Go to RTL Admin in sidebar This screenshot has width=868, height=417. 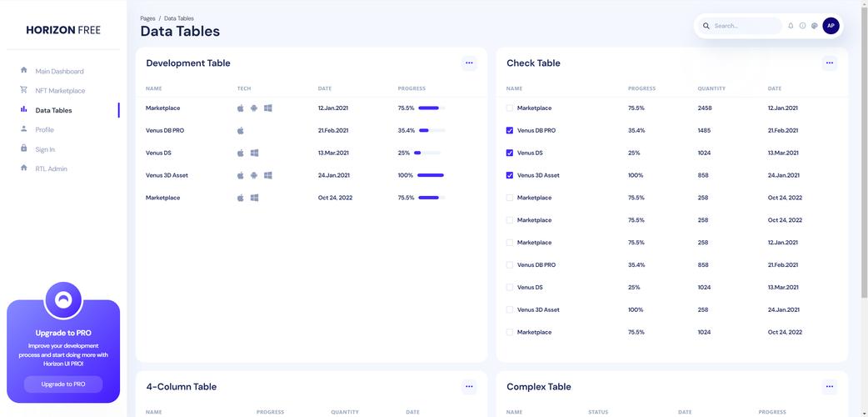pos(51,169)
